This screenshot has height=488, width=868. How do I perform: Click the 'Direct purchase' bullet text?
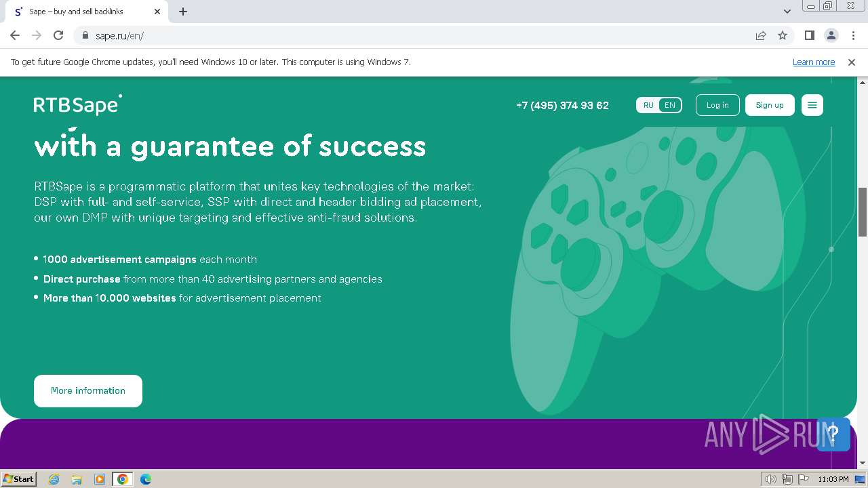[81, 279]
